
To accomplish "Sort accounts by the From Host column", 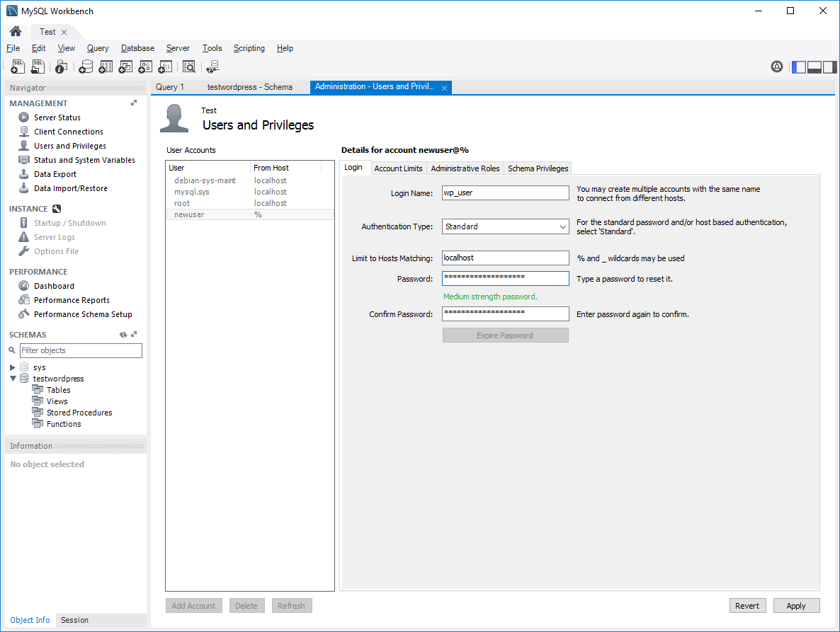I will pyautogui.click(x=285, y=168).
